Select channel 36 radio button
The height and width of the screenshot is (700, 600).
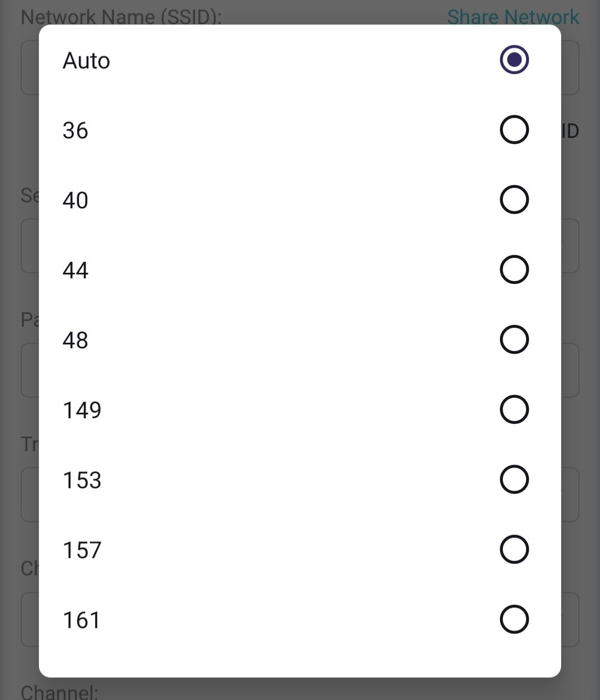pyautogui.click(x=514, y=129)
